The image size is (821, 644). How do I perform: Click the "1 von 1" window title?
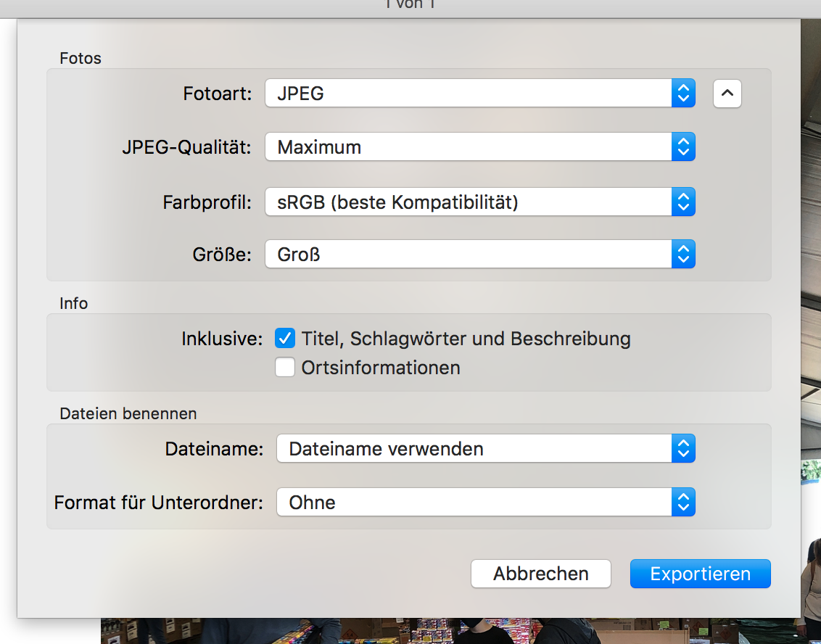[x=410, y=6]
